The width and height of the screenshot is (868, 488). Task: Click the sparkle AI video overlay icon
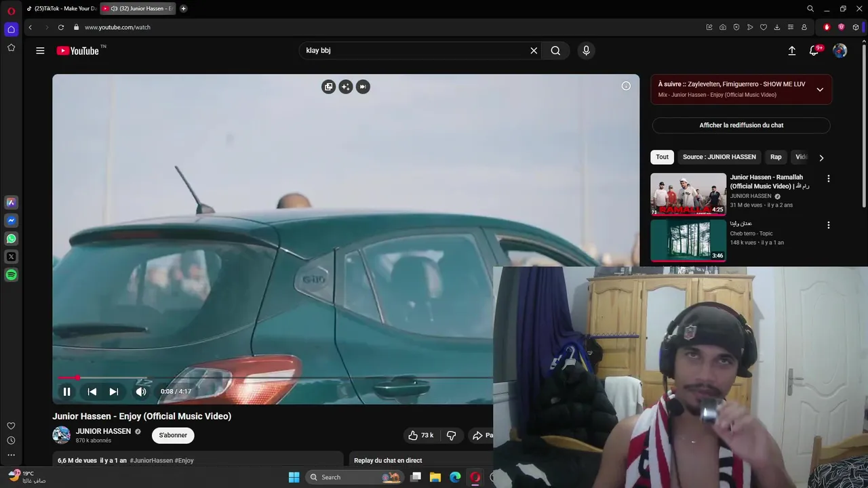pos(346,87)
